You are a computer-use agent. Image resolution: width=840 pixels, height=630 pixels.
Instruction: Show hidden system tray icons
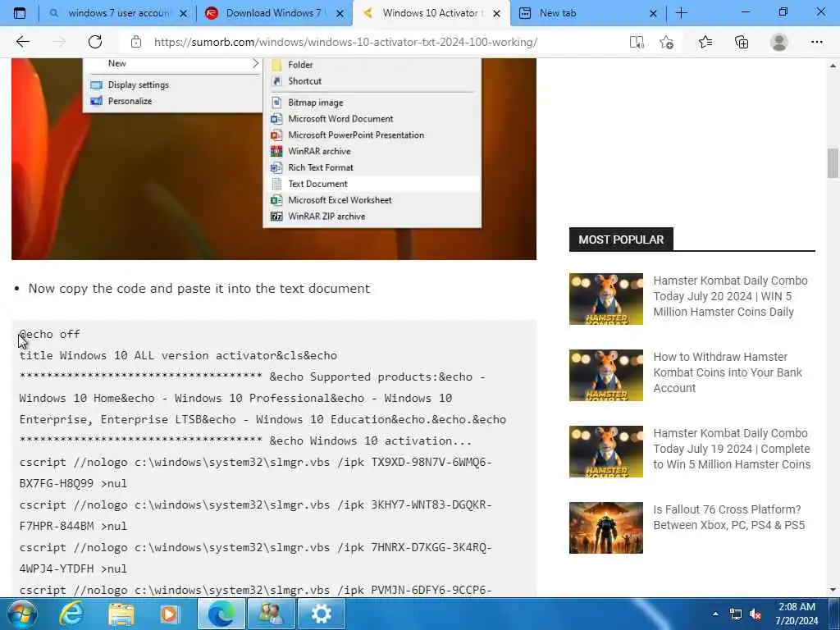(x=715, y=614)
